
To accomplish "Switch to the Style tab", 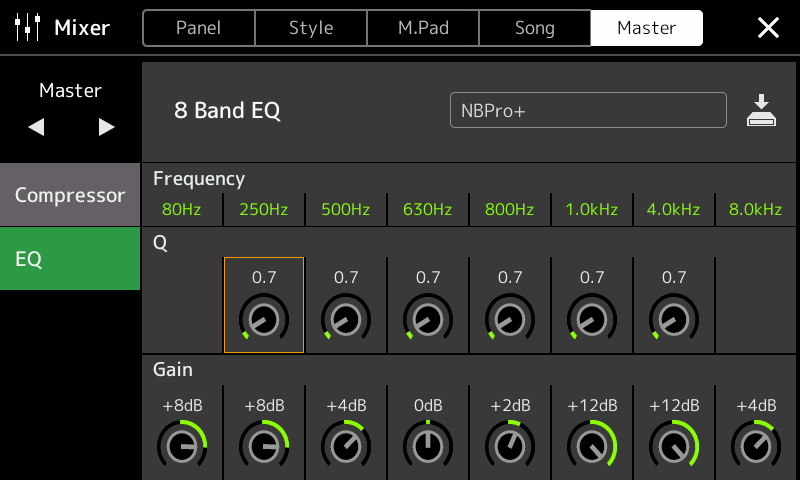I will (311, 28).
